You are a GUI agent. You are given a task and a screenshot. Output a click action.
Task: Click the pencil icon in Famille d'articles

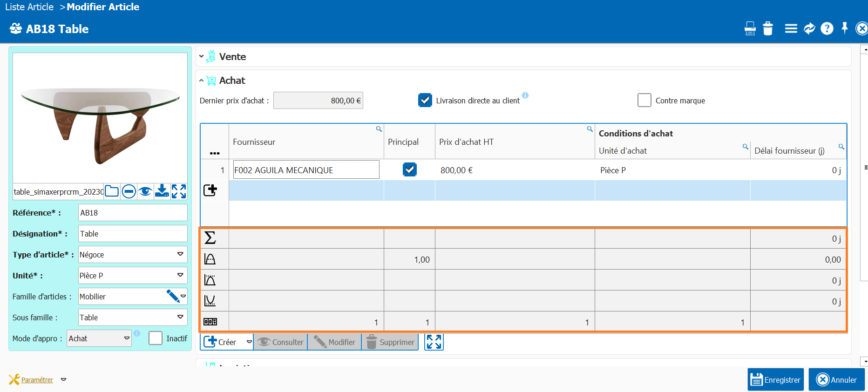[x=172, y=296]
